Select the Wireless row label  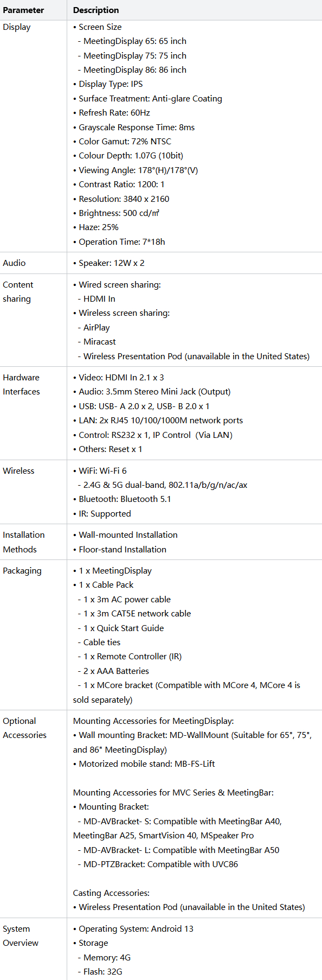pos(18,471)
